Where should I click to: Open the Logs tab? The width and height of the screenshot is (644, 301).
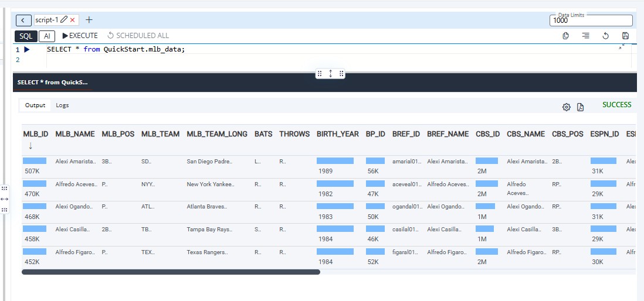62,105
